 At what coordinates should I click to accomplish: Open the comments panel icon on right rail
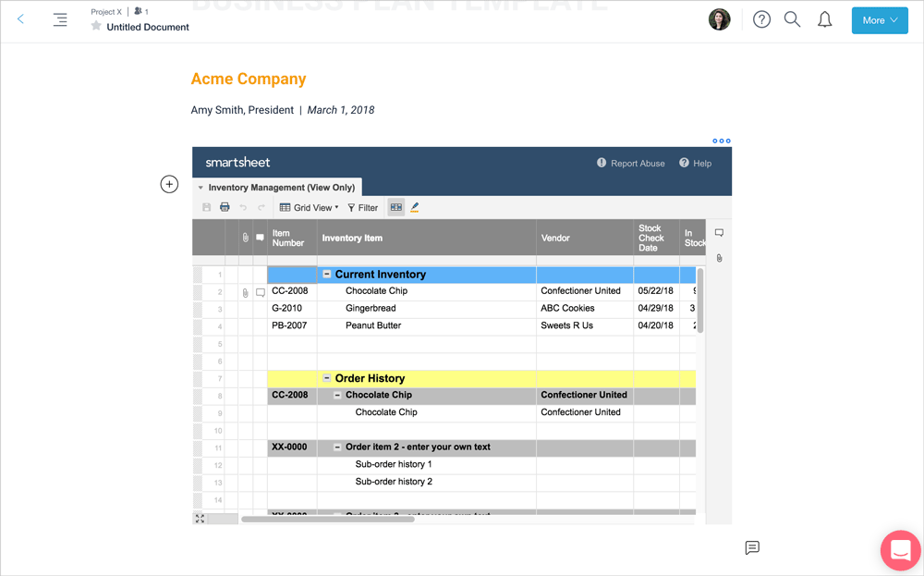(x=719, y=233)
